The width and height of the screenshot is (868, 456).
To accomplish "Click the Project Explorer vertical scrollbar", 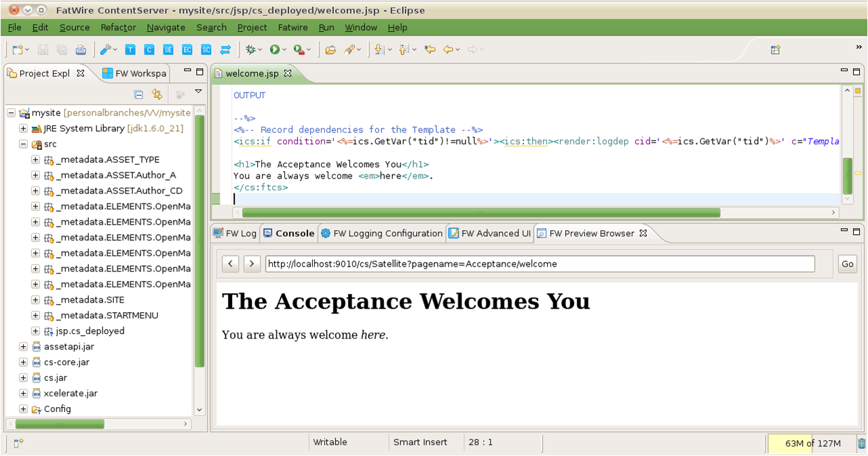I will [x=200, y=241].
